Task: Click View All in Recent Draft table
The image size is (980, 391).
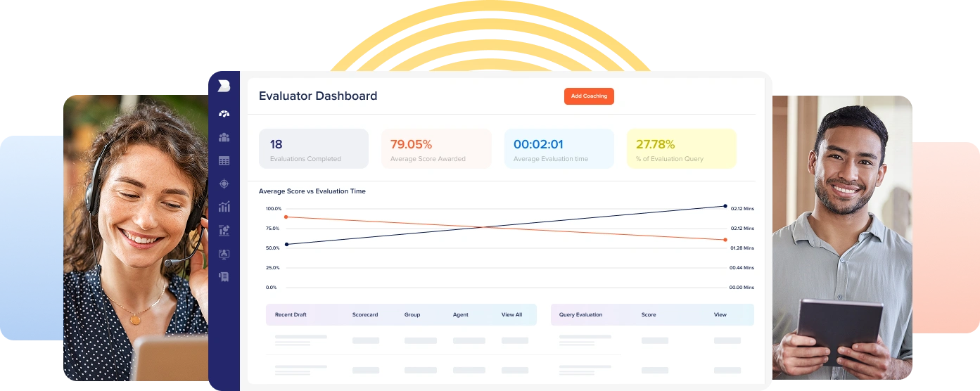Action: 511,315
